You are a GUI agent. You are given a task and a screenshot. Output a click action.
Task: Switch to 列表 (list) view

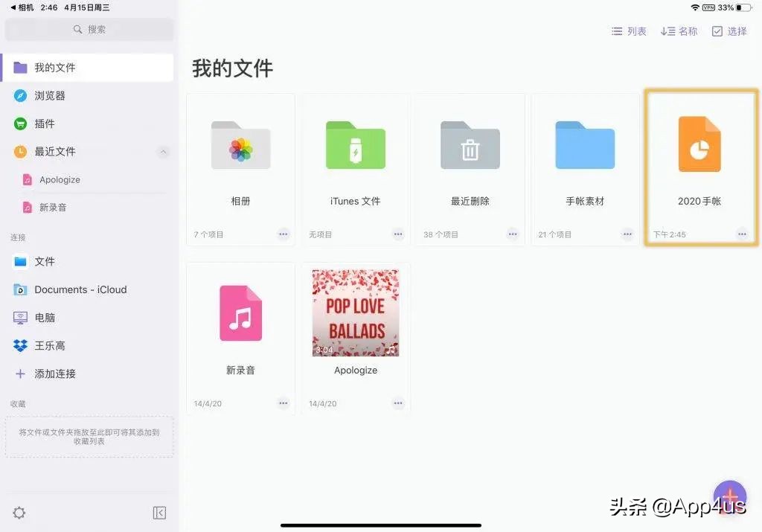629,31
